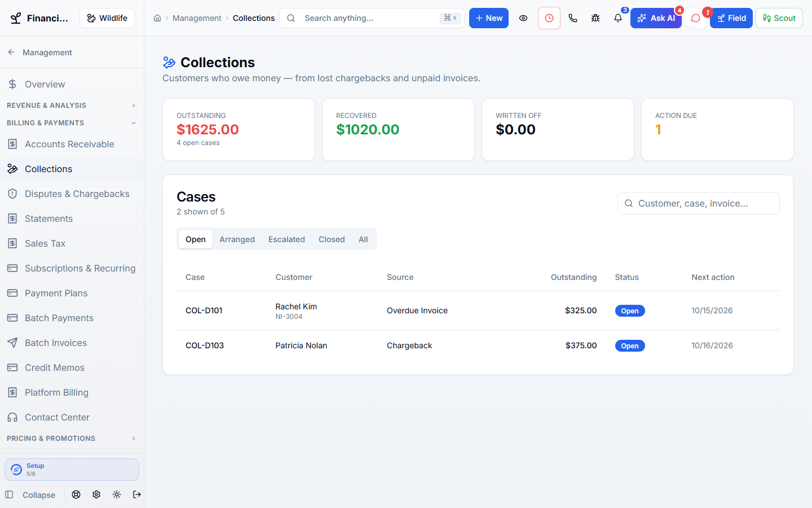Viewport: 812px width, 508px height.
Task: Sort by Outstanding column header
Action: [573, 277]
